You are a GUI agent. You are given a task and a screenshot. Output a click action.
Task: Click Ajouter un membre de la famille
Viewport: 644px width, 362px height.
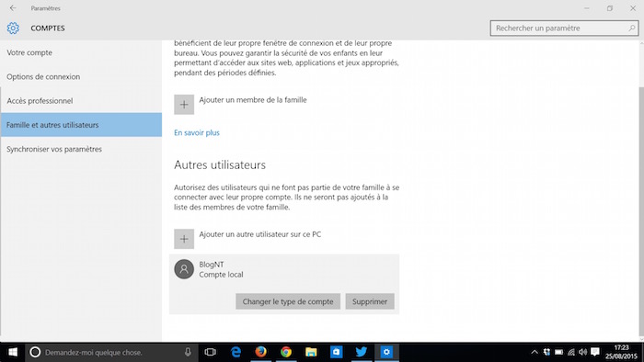(253, 100)
